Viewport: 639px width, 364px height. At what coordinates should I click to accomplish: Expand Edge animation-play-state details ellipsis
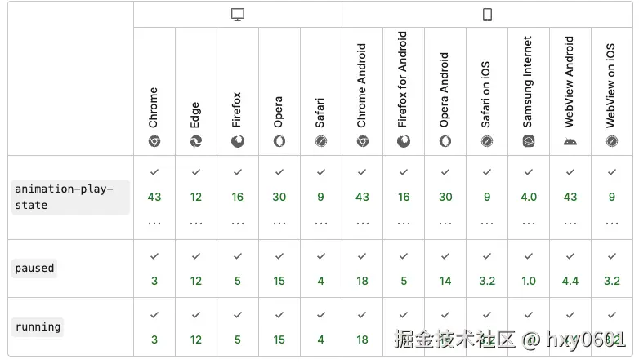coord(196,221)
